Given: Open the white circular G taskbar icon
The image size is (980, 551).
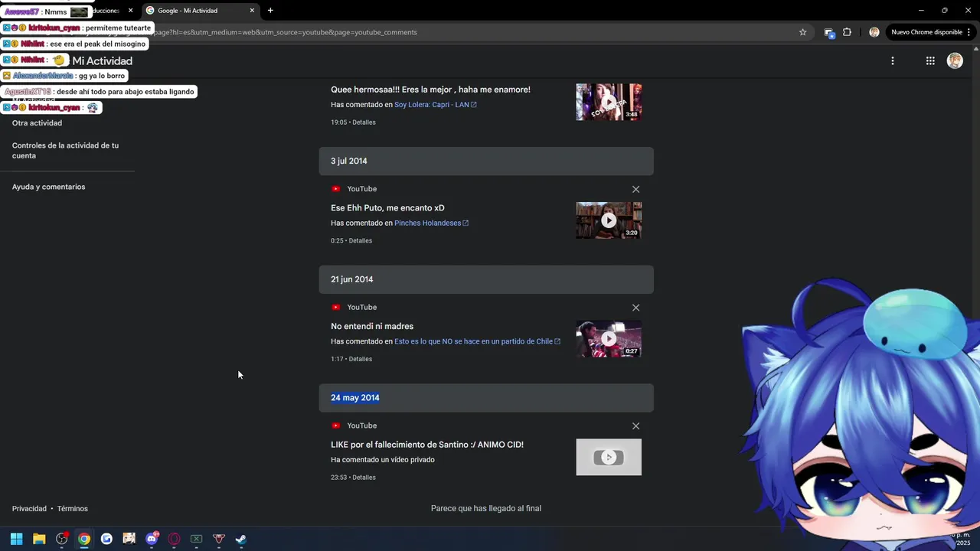Looking at the screenshot, I should pyautogui.click(x=106, y=539).
